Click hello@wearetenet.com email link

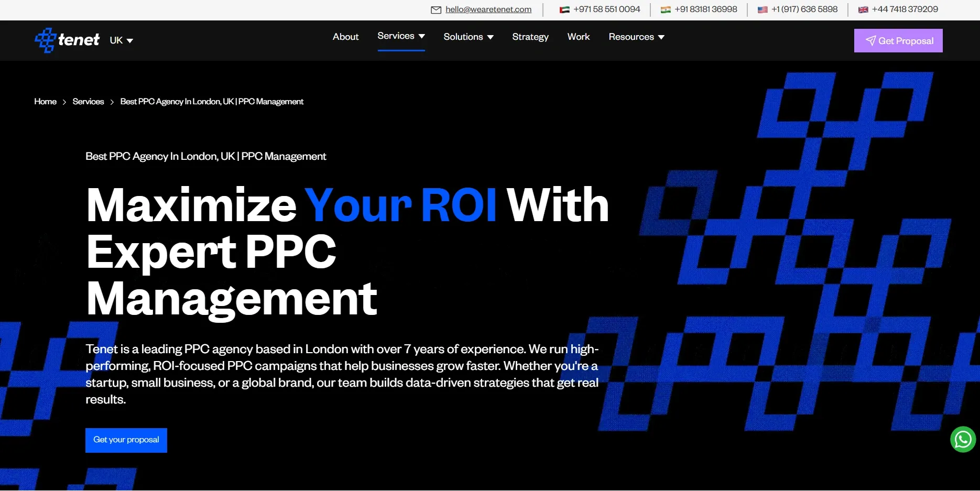pyautogui.click(x=488, y=9)
